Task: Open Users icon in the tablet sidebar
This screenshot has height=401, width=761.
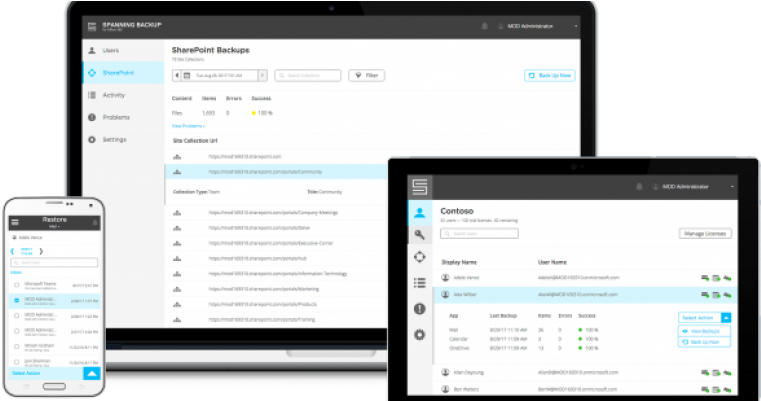Action: (420, 213)
